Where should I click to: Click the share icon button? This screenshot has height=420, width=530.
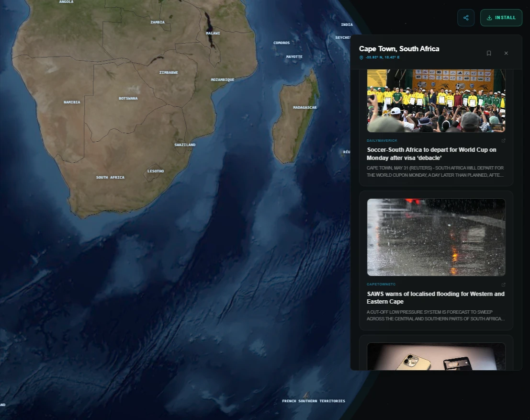(466, 18)
